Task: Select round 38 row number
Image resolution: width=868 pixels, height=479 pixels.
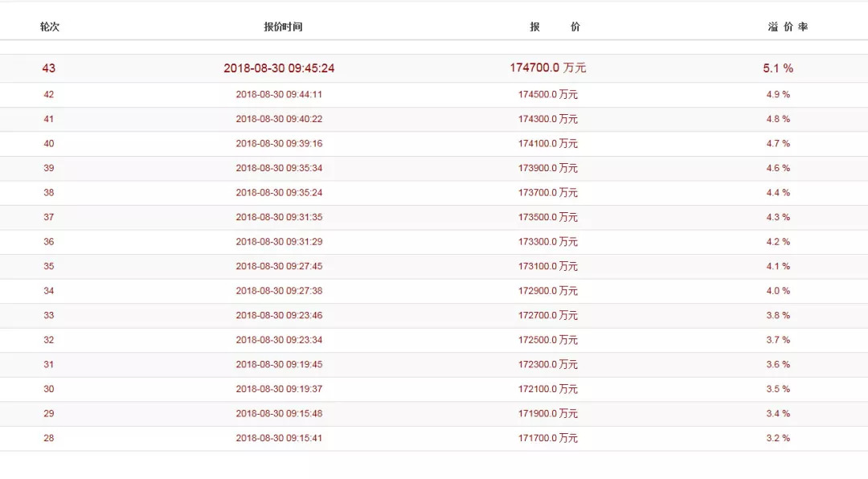Action: 49,192
